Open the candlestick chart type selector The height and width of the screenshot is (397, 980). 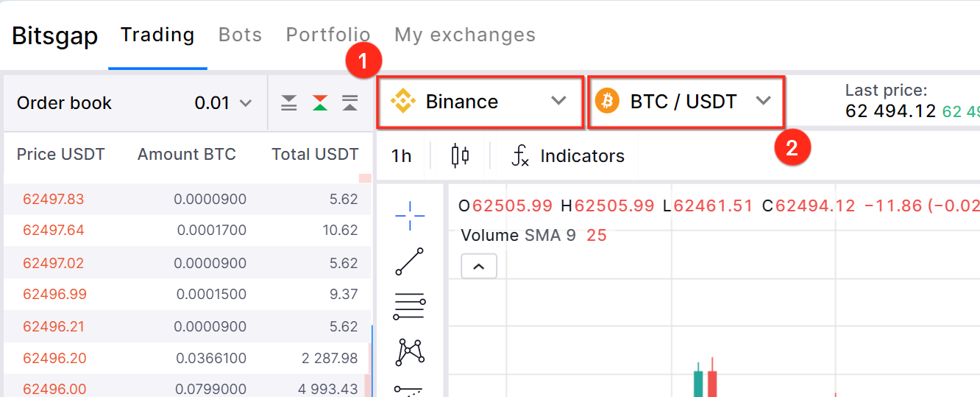[x=460, y=155]
